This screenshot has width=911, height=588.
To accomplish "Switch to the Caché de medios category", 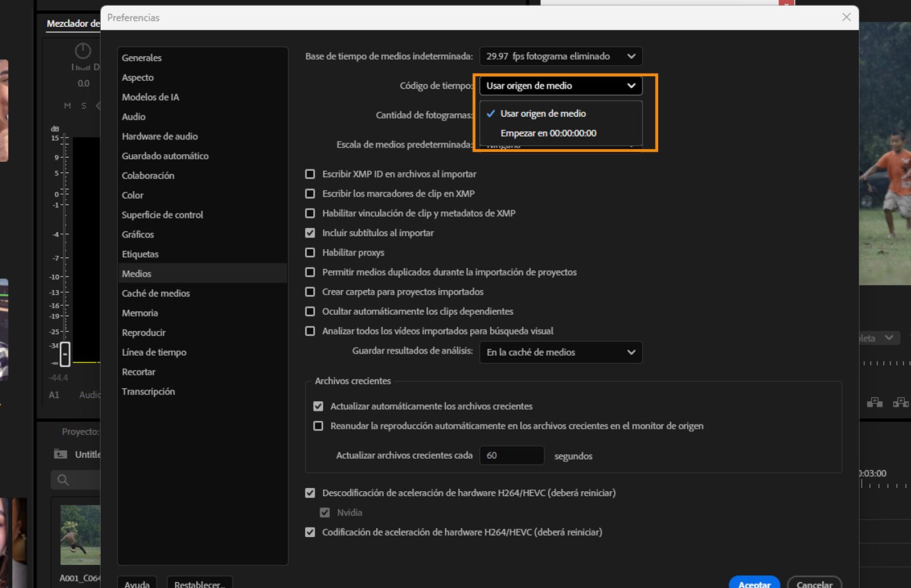I will pos(156,293).
